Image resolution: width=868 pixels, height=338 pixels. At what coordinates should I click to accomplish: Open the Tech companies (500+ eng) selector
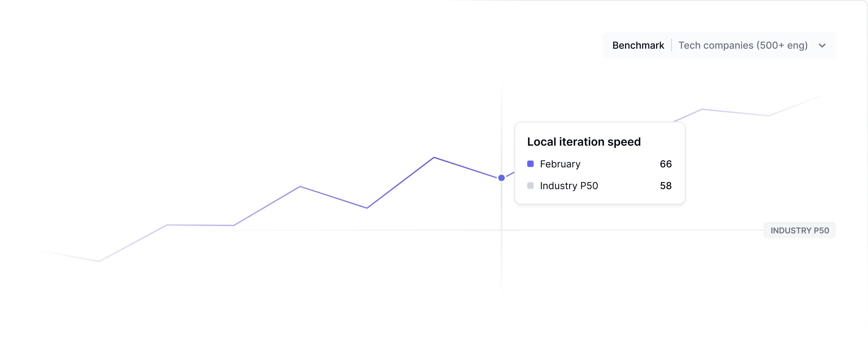click(x=743, y=46)
